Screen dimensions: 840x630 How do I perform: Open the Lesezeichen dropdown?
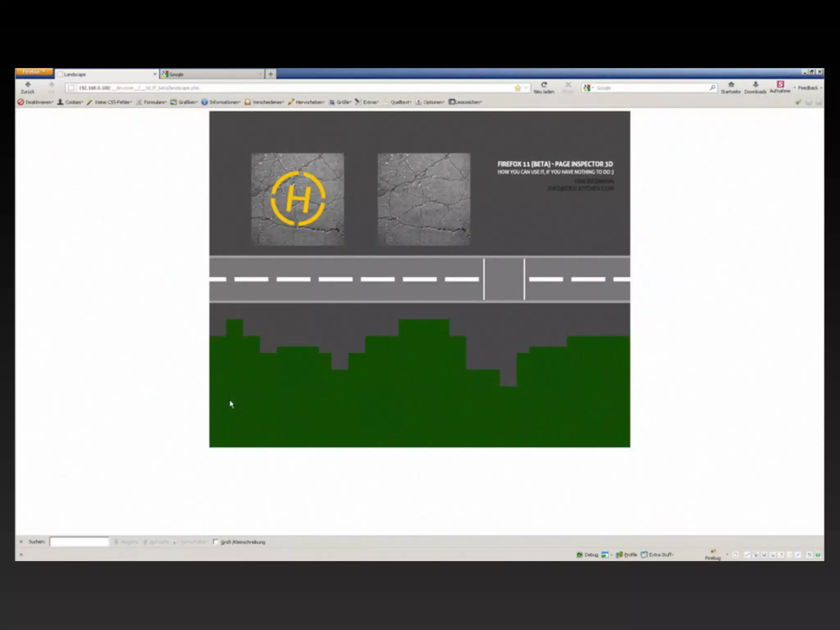[x=465, y=102]
